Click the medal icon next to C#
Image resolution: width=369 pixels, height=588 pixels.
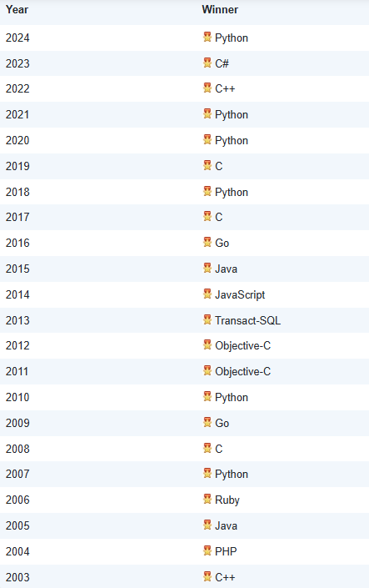click(x=207, y=63)
